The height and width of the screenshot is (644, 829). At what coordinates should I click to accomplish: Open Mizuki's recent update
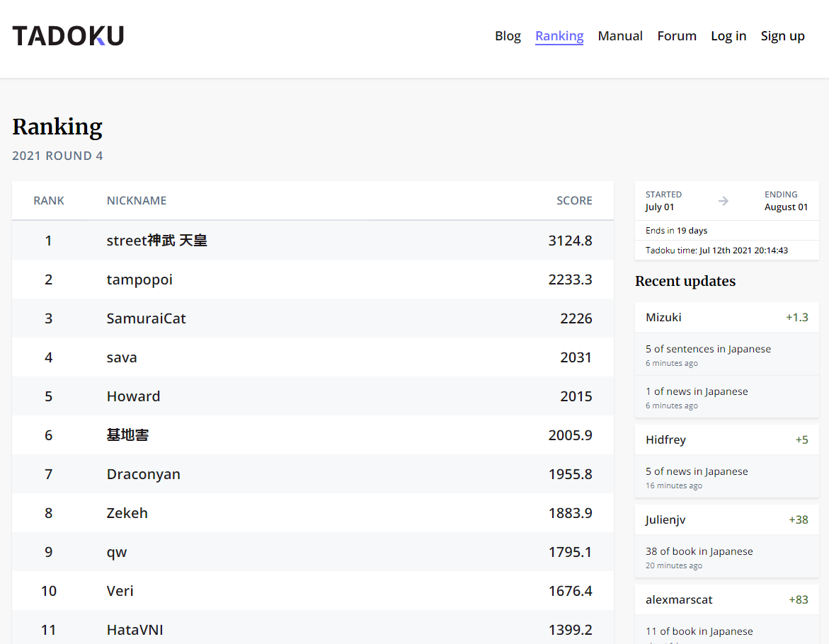pyautogui.click(x=663, y=317)
